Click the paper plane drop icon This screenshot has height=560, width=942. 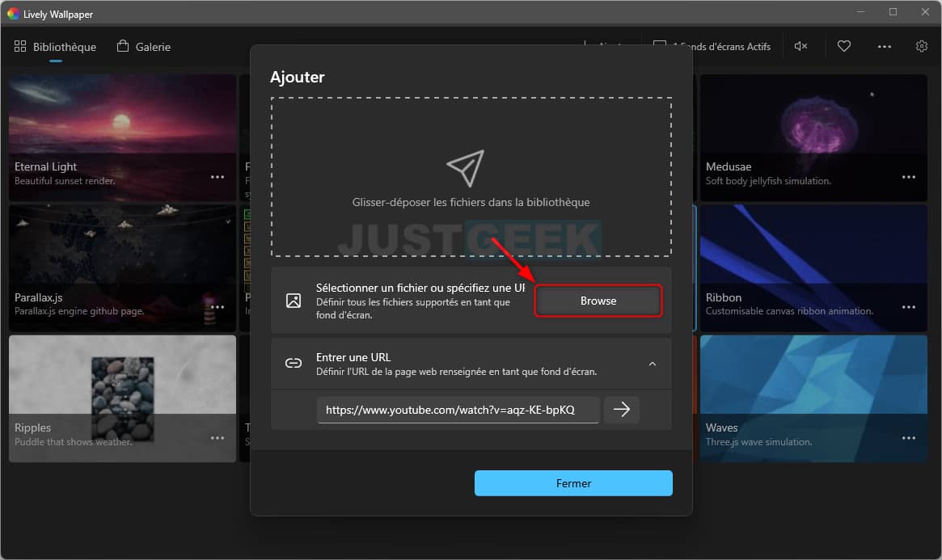tap(466, 168)
